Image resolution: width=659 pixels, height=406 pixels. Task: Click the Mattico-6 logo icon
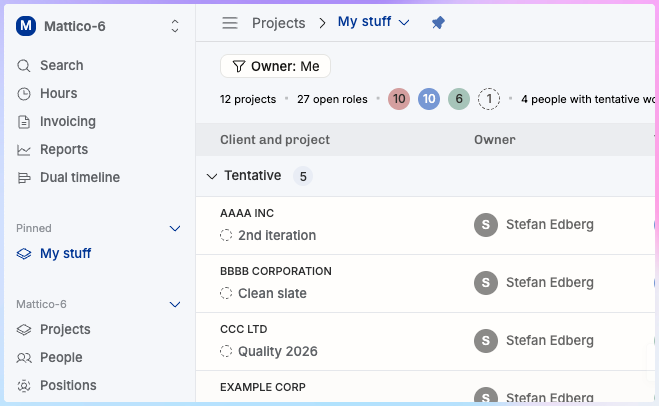[26, 26]
